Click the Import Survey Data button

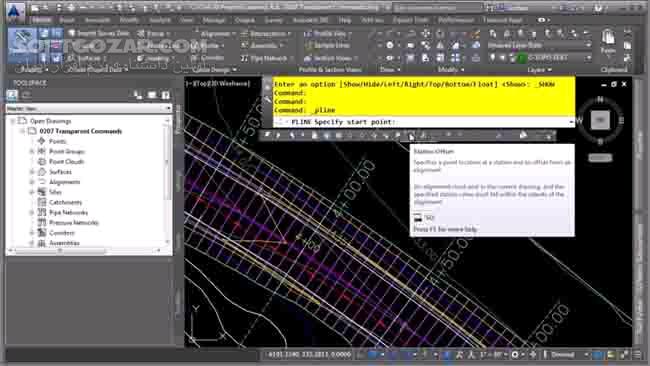coord(99,34)
